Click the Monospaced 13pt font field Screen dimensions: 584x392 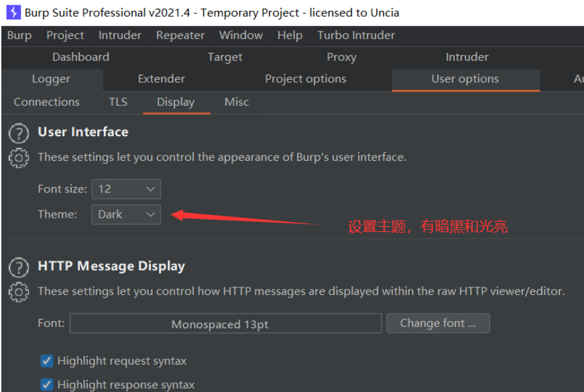(226, 323)
